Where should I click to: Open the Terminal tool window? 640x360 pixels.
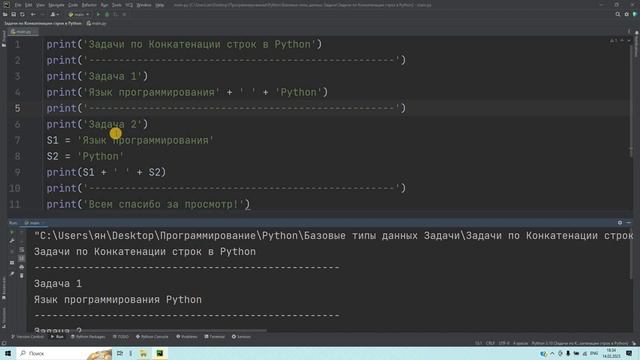[215, 337]
